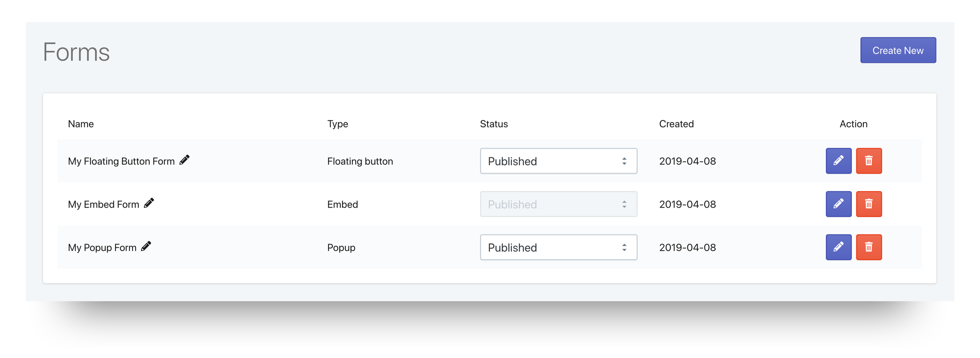Click pencil icon beside My Embed Form
The height and width of the screenshot is (358, 980).
(149, 203)
